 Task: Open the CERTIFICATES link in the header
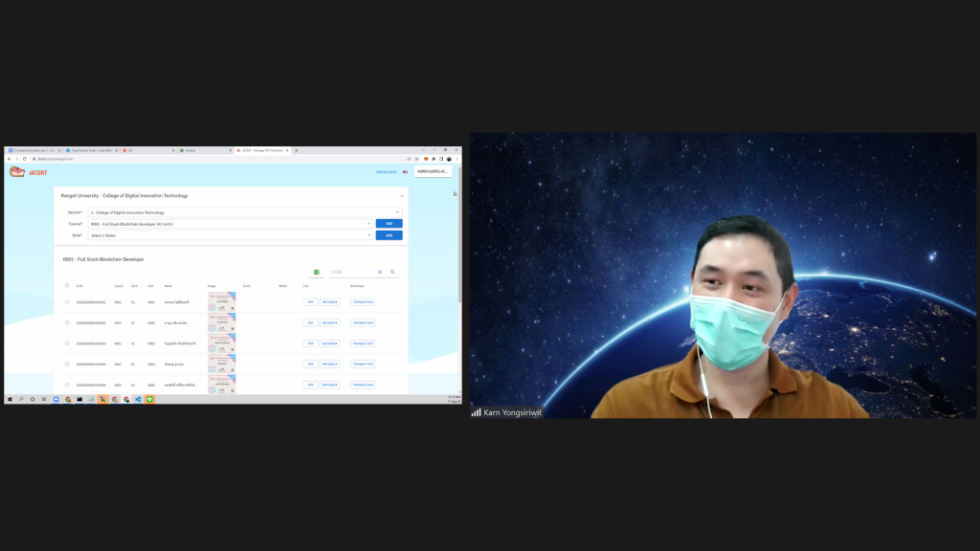(x=385, y=172)
